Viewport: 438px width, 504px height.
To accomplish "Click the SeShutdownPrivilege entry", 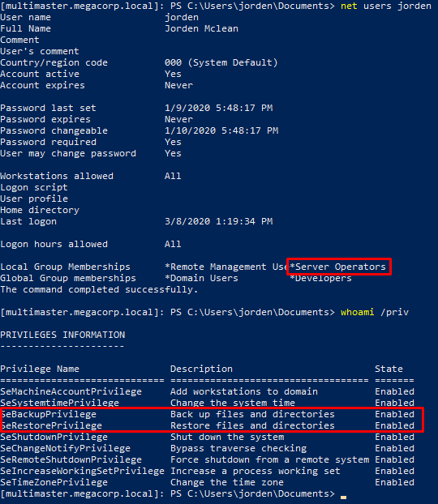I will pos(54,437).
